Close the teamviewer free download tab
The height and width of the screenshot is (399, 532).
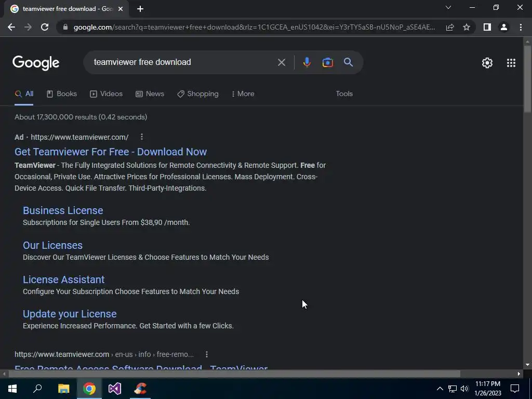(121, 9)
